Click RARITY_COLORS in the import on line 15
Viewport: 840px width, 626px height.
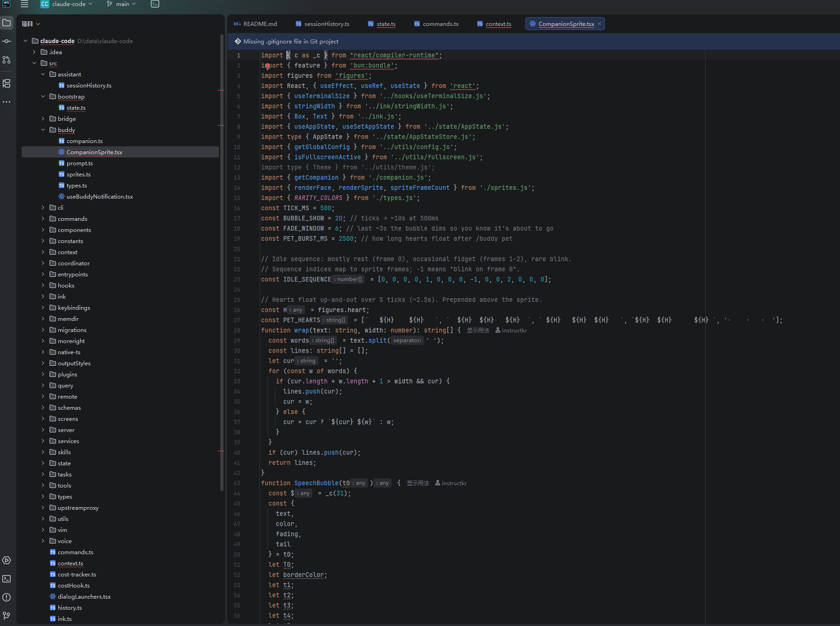[318, 198]
